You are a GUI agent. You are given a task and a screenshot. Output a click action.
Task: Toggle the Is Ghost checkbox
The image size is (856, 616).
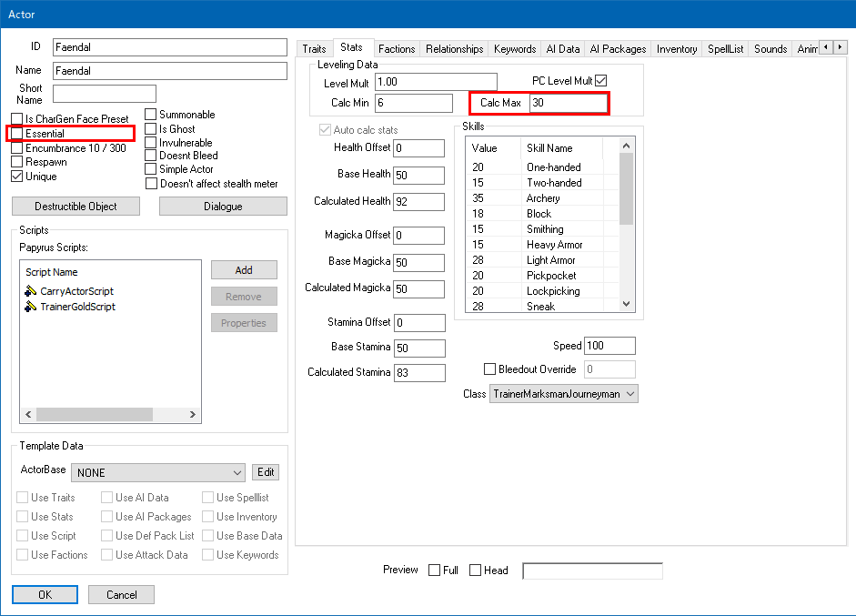151,129
